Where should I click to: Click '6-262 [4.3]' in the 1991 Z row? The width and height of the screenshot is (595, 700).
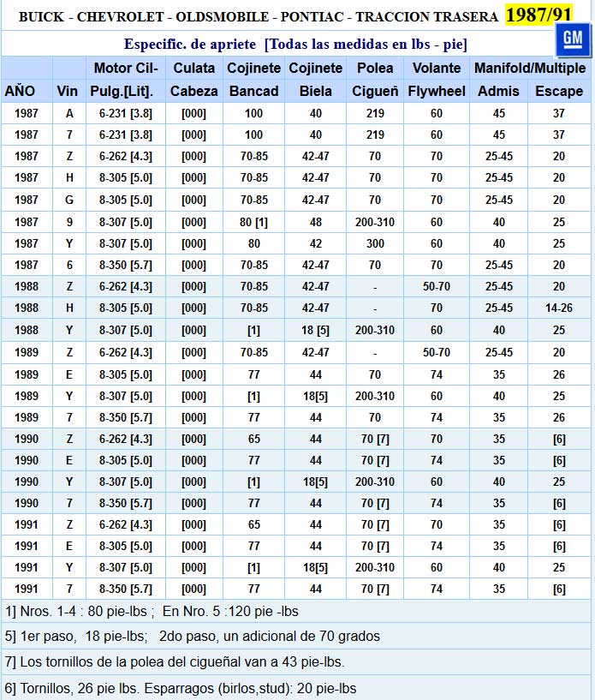126,524
